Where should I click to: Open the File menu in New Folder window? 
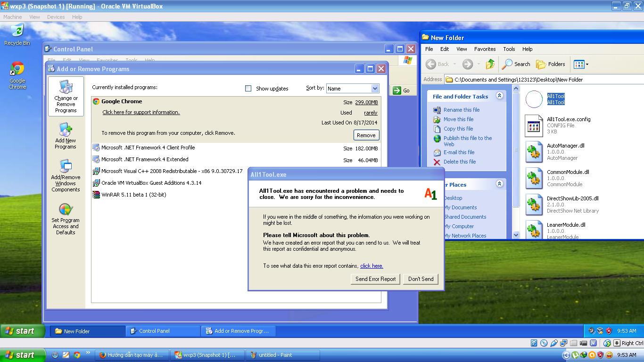click(x=429, y=49)
